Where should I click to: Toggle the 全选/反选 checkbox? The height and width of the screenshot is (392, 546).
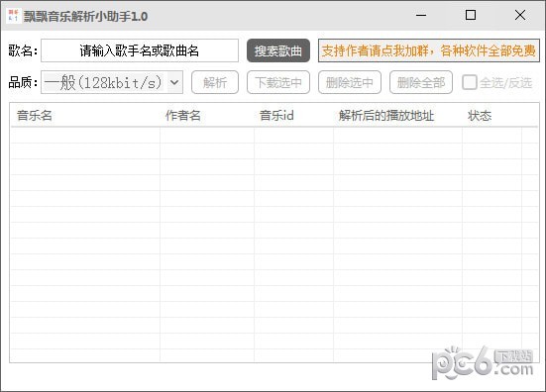pos(469,83)
